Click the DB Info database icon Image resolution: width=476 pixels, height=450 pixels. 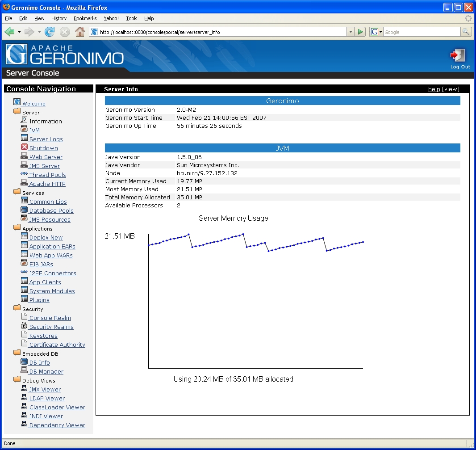(x=24, y=361)
